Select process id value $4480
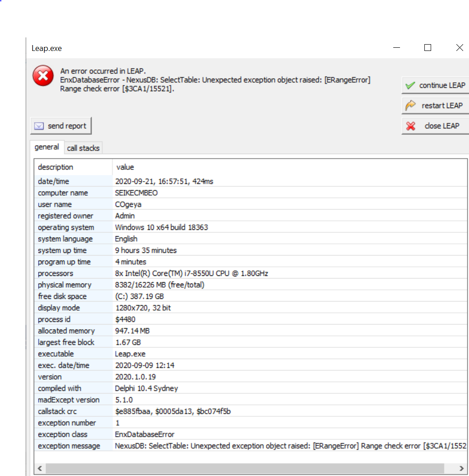Screen dimensions: 469x476 pyautogui.click(x=125, y=319)
